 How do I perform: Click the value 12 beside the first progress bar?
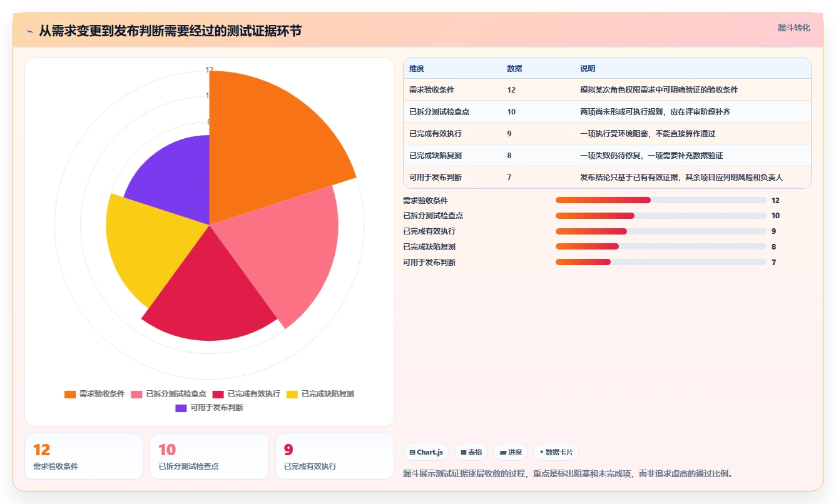click(x=775, y=201)
